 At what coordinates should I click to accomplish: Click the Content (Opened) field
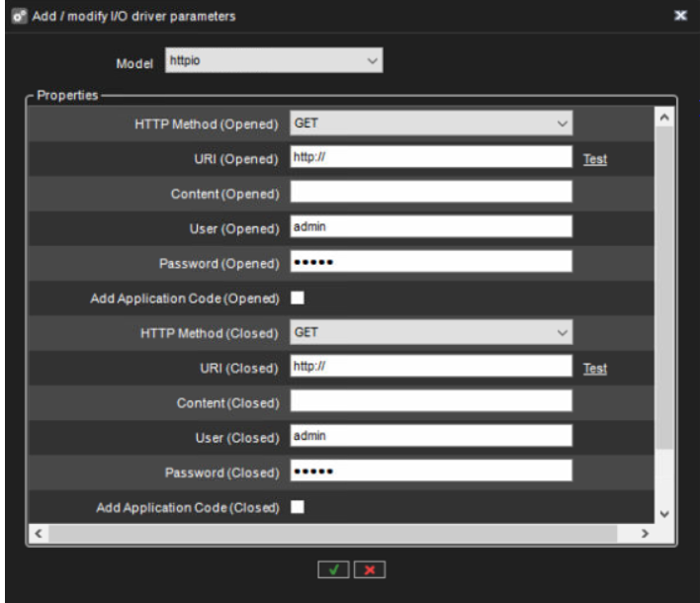tap(431, 193)
